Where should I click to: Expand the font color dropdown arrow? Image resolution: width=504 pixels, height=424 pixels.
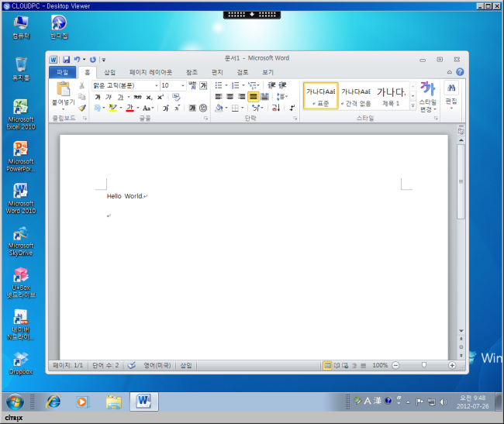[138, 108]
